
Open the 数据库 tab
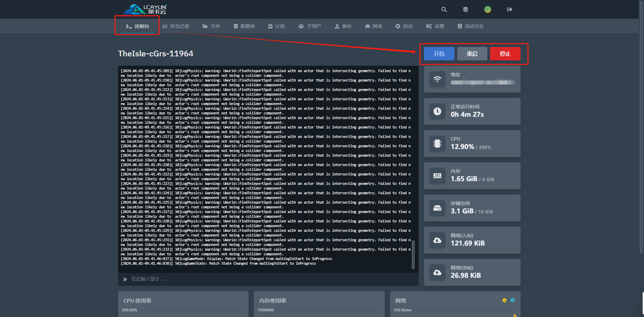click(244, 26)
